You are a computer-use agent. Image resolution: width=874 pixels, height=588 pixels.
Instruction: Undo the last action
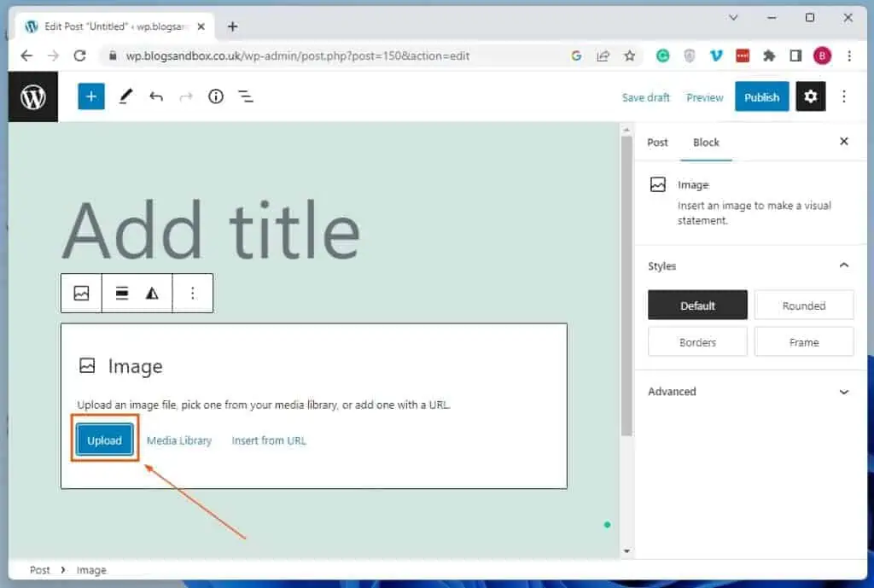click(156, 96)
